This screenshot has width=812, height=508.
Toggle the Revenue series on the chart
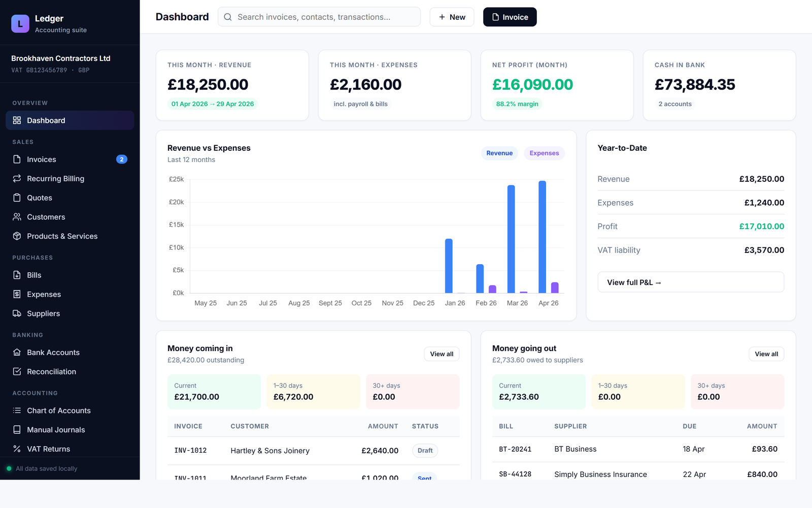click(x=499, y=153)
